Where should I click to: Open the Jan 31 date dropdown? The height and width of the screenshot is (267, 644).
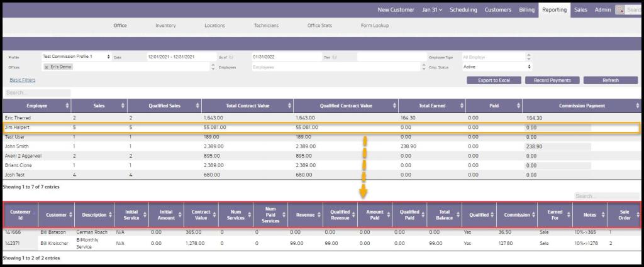tap(432, 10)
